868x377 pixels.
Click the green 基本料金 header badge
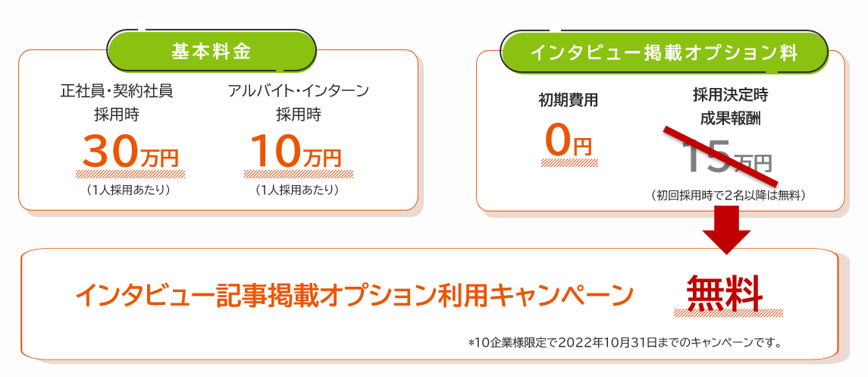pos(211,52)
